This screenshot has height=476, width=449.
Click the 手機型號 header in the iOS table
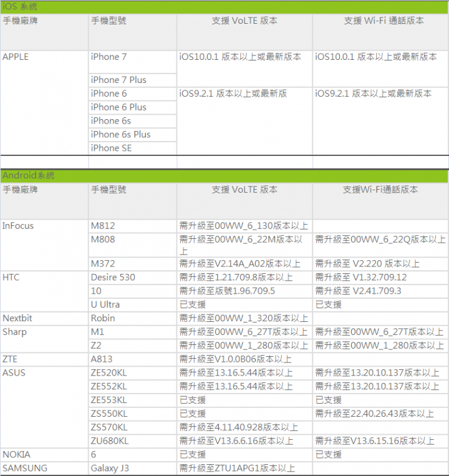pos(133,32)
